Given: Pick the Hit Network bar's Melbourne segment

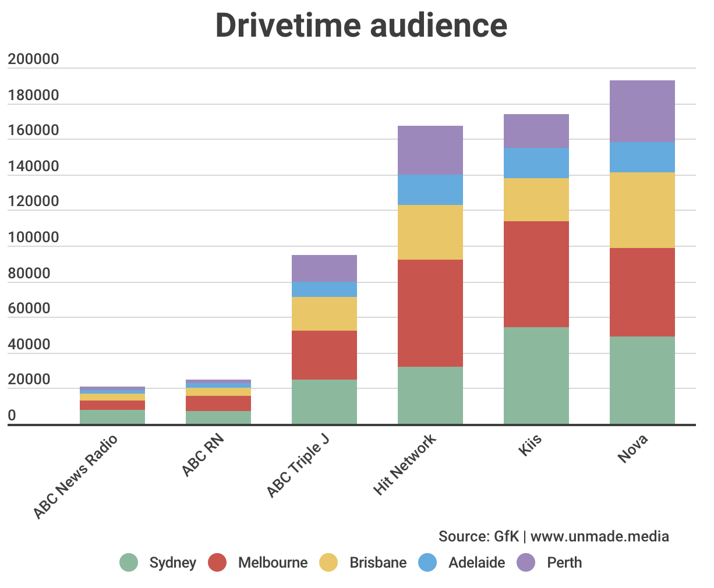Looking at the screenshot, I should pos(430,313).
